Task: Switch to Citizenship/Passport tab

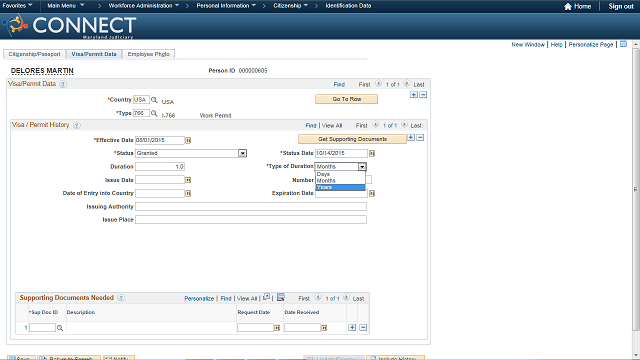Action: coord(34,54)
